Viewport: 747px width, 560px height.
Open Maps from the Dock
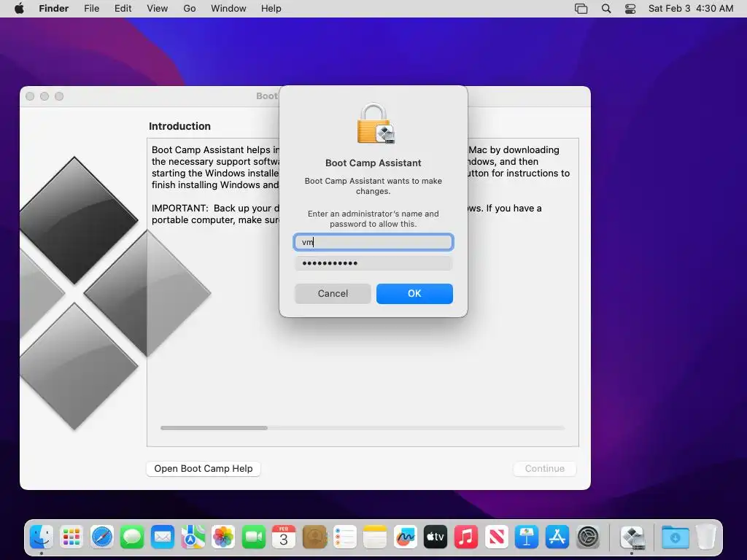coord(193,537)
